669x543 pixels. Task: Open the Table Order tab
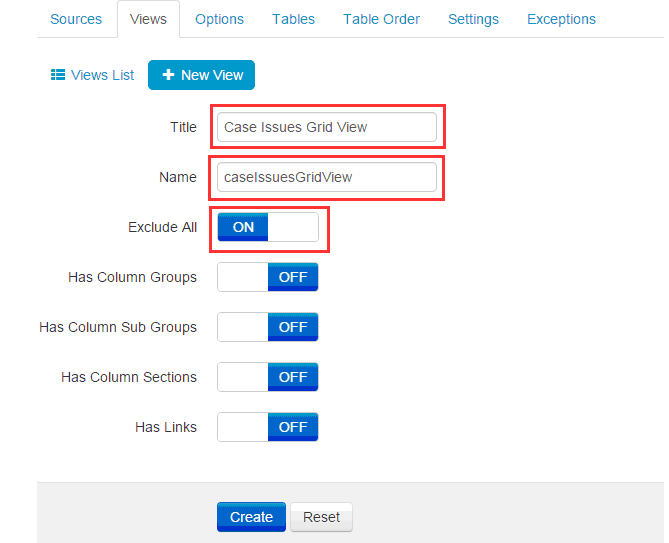[381, 19]
